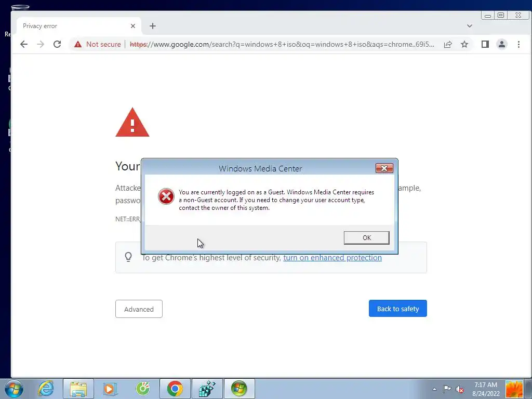Screen dimensions: 532x399
Task: Expand the tab search chevron
Action: [x=470, y=26]
